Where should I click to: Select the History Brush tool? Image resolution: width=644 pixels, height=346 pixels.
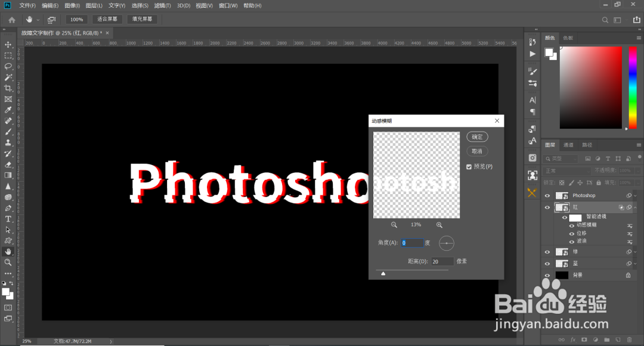point(8,154)
